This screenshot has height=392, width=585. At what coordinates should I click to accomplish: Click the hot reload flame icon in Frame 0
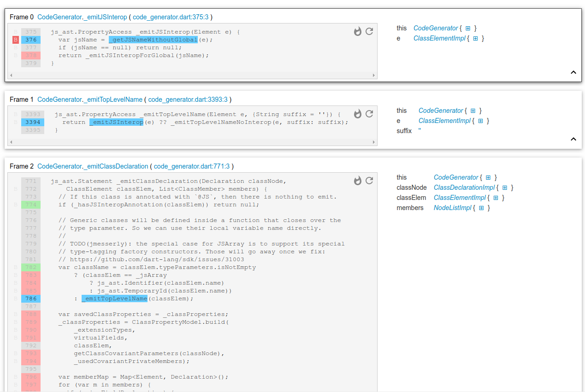(x=358, y=31)
